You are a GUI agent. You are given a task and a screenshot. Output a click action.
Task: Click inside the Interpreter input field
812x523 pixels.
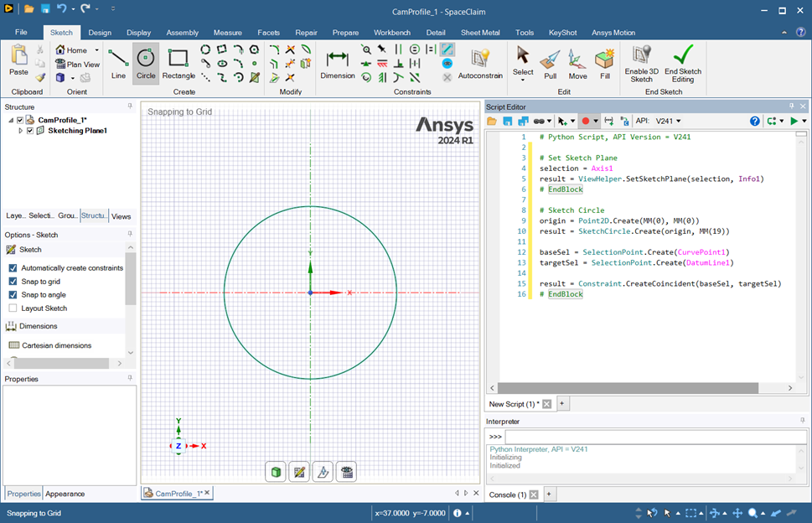tap(654, 436)
